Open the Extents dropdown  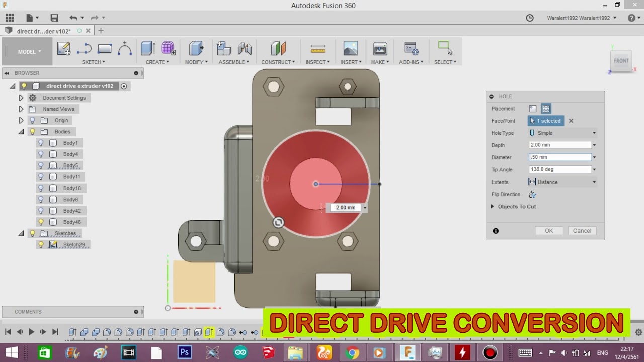pos(563,182)
